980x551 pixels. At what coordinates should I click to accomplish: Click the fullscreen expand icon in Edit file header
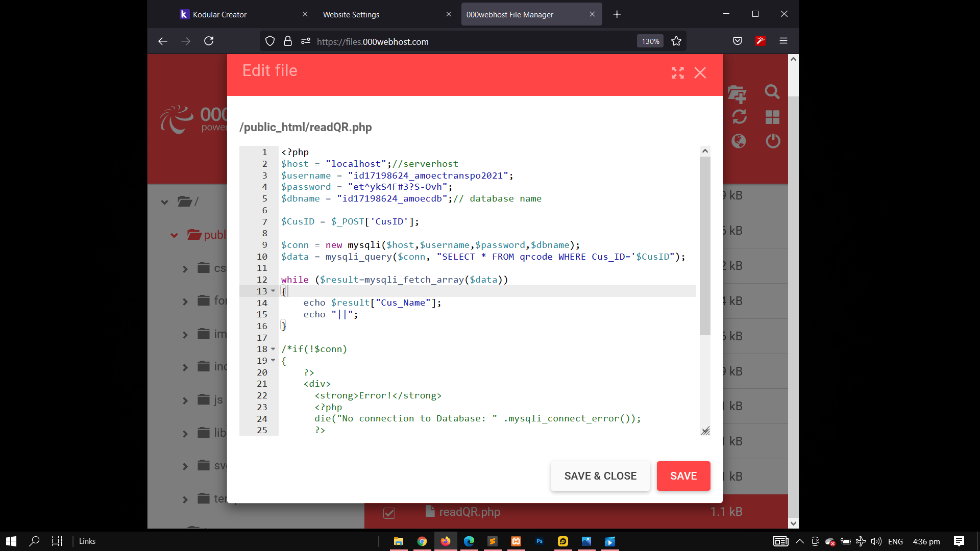tap(678, 73)
